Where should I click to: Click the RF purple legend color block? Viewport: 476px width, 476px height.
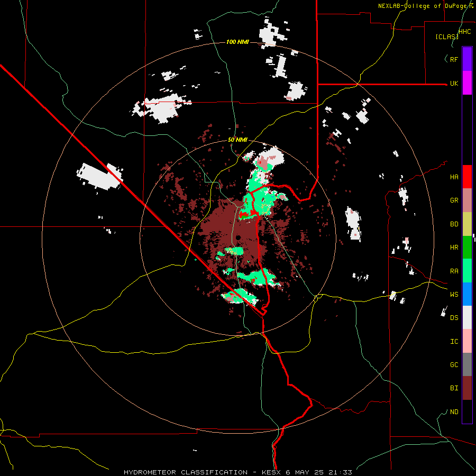click(467, 59)
